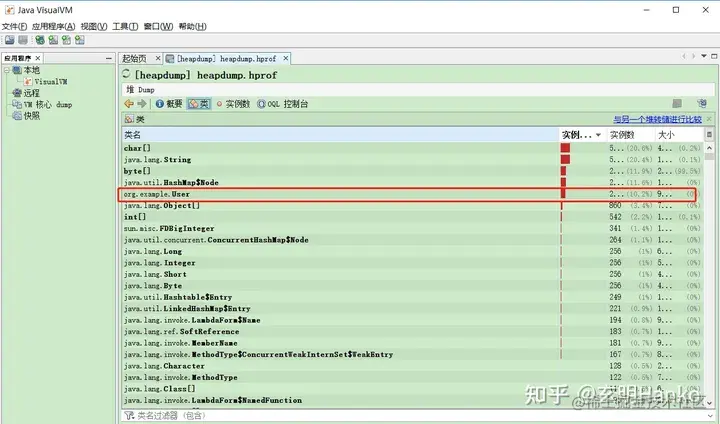
Task: Open the document list dropdown arrow by the tab scroll arrows
Action: coord(704,56)
